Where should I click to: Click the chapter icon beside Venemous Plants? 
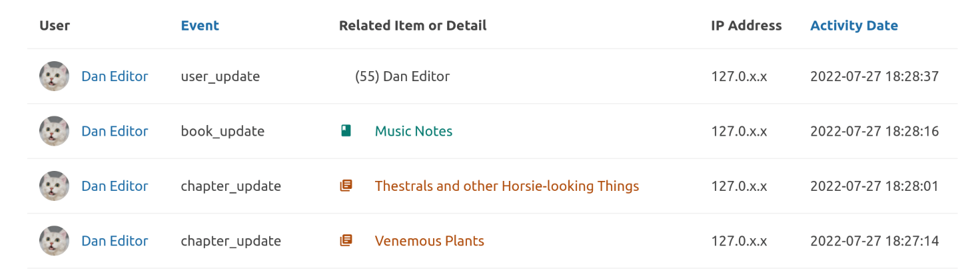(x=345, y=241)
